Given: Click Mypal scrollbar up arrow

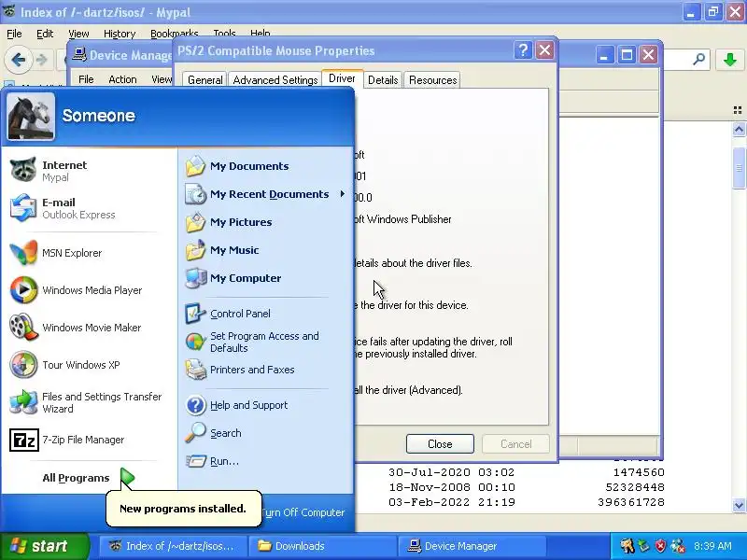Looking at the screenshot, I should tap(739, 129).
